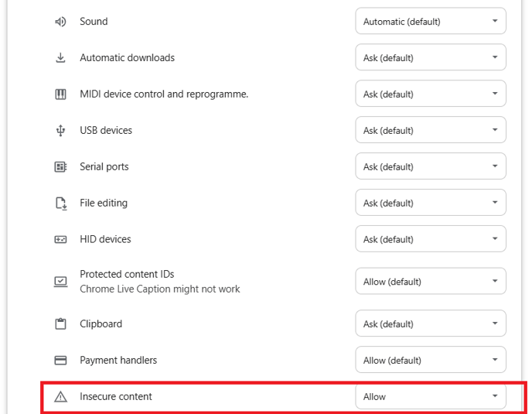Click the Protected content IDs icon
The width and height of the screenshot is (532, 414).
(x=60, y=282)
